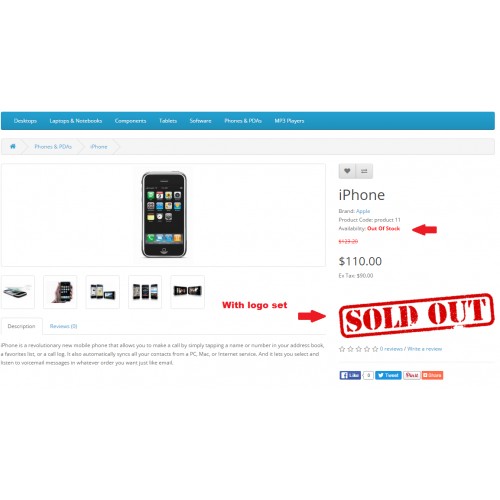The image size is (500, 500).
Task: Open the Laptops & Notebooks menu
Action: click(76, 121)
